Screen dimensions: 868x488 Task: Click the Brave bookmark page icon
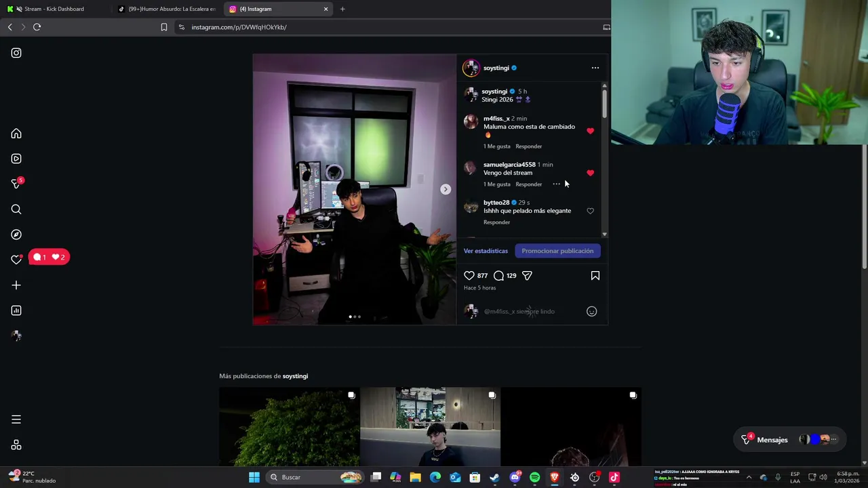163,27
